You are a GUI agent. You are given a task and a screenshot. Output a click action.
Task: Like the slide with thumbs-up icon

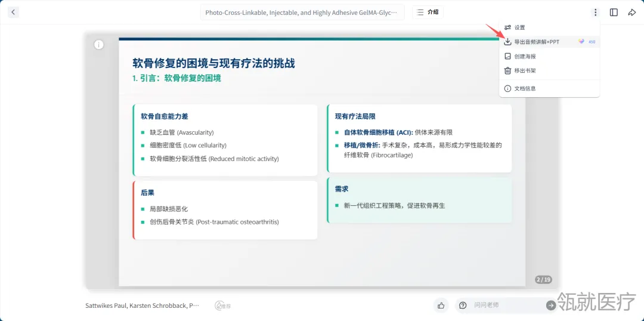pos(441,305)
